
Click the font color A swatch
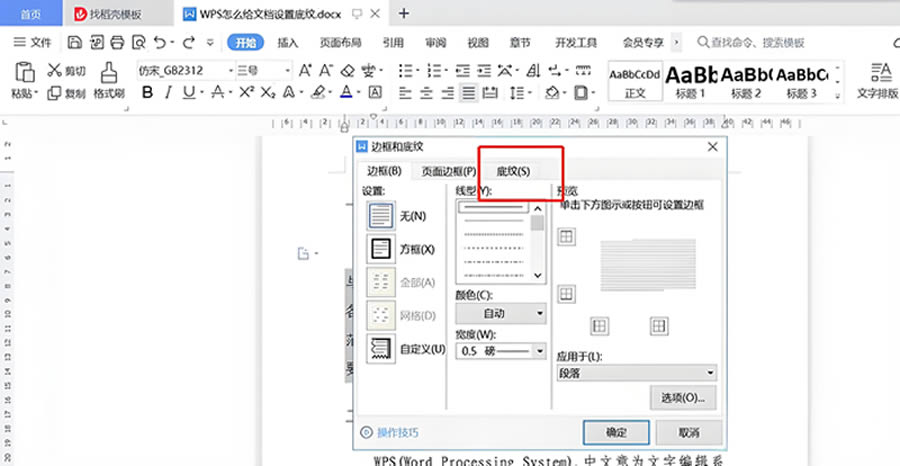346,92
